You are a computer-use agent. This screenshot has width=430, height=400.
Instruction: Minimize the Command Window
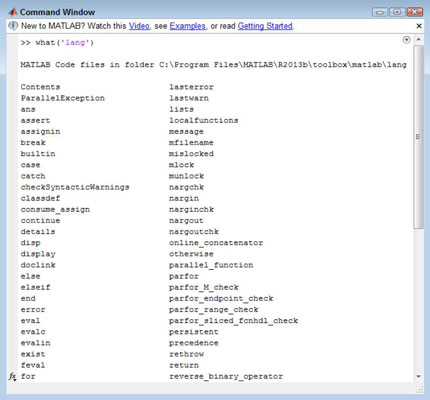click(379, 12)
